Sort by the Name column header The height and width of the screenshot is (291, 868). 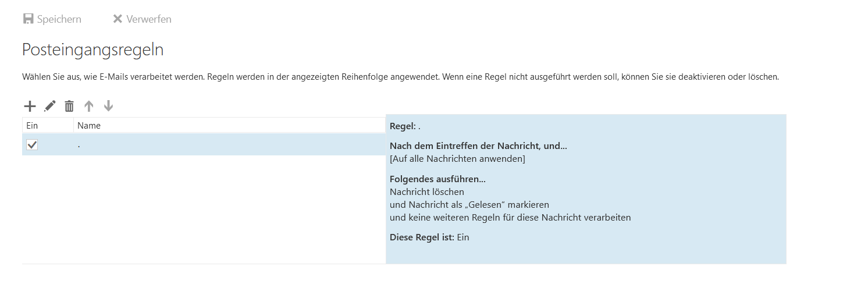229,125
